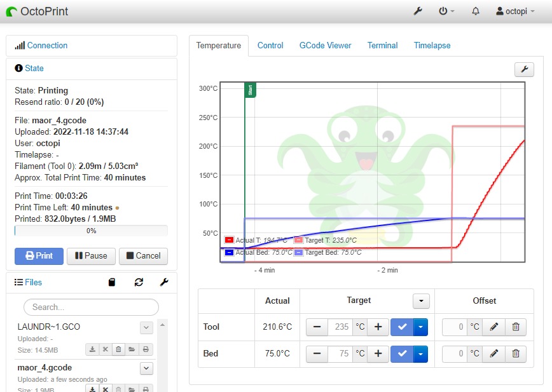The height and width of the screenshot is (392, 552).
Task: Open the system power menu
Action: (446, 11)
